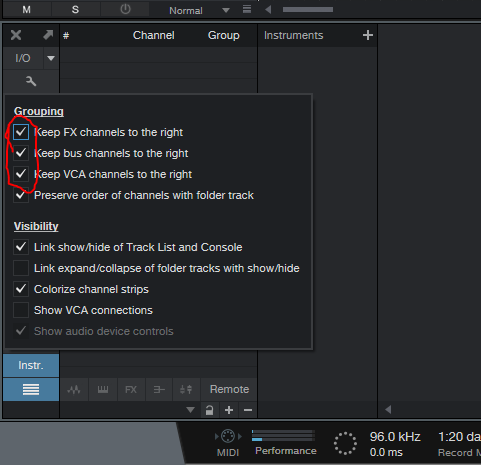Enable Link expand/collapse of folder tracks
This screenshot has width=481, height=465.
(x=21, y=268)
